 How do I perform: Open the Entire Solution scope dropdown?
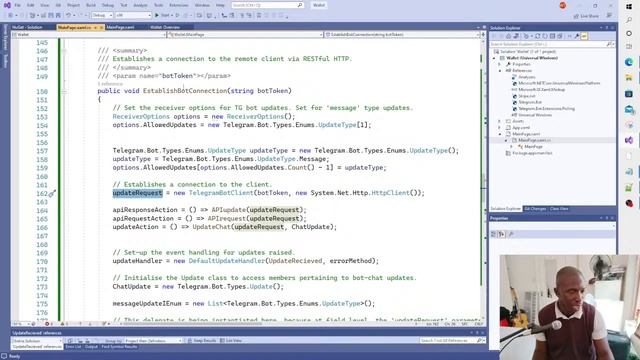37,340
